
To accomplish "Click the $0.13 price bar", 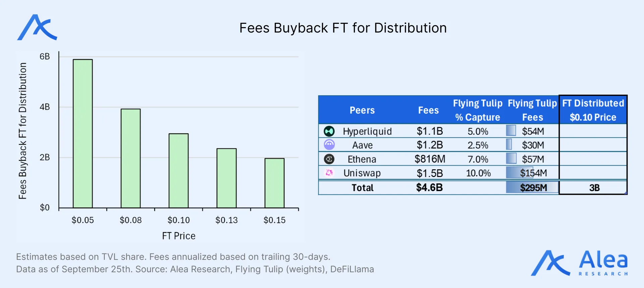I will point(226,178).
